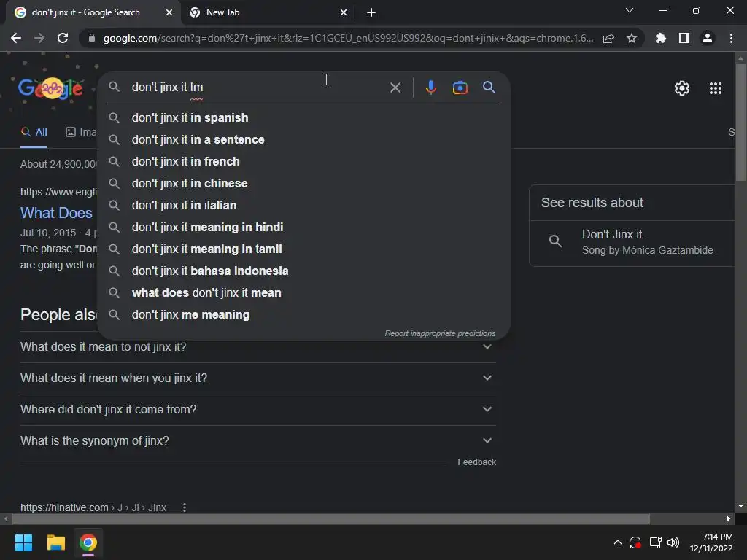Share this page icon in address bar
Screen dimensions: 747x560
point(608,38)
